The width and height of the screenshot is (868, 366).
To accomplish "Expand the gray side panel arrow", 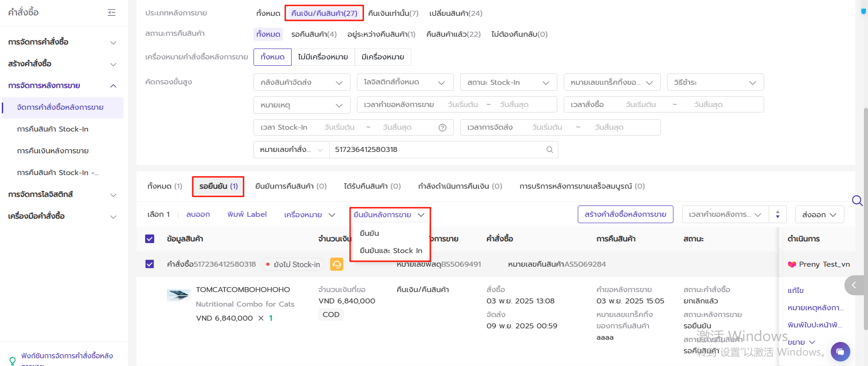I will click(x=854, y=285).
